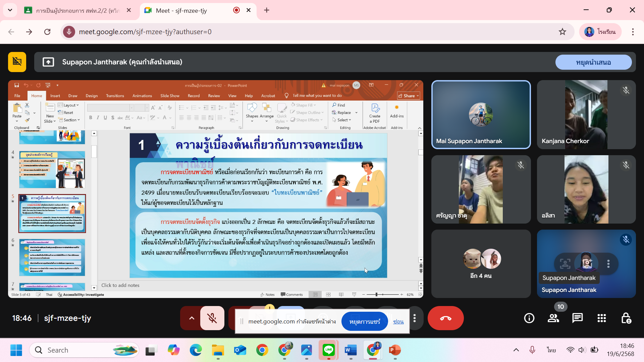644x362 pixels.
Task: Open the PowerPoint File menu
Action: click(x=17, y=96)
